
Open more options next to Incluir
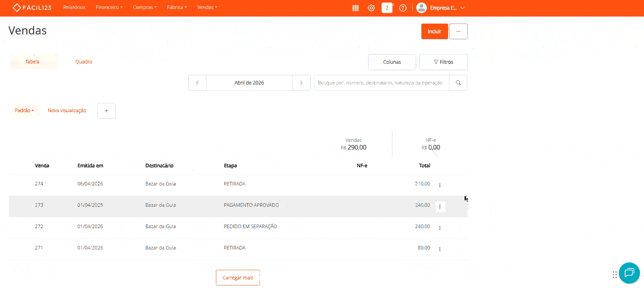point(458,31)
